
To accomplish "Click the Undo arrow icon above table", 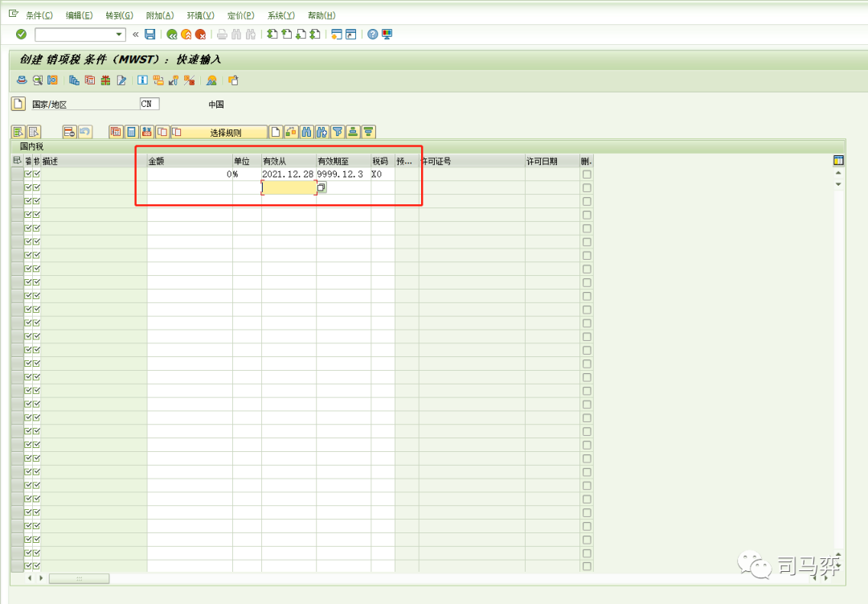I will pyautogui.click(x=84, y=132).
